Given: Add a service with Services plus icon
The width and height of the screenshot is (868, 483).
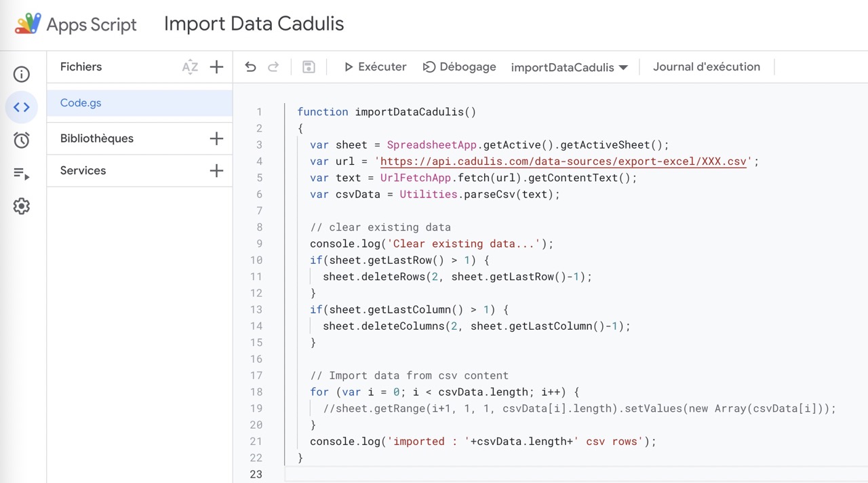Looking at the screenshot, I should (216, 170).
